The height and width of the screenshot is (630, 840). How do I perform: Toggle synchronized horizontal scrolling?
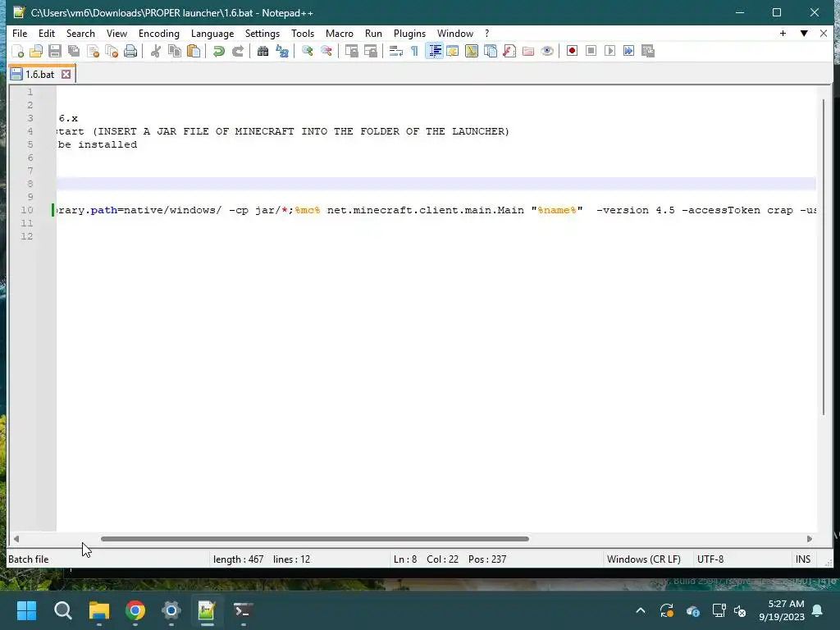pos(370,51)
